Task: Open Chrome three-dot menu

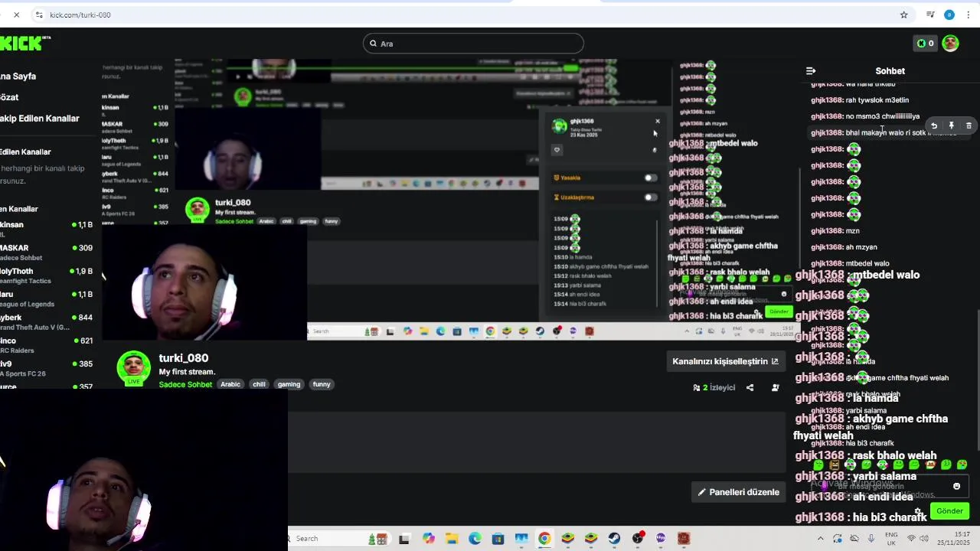Action: point(968,15)
